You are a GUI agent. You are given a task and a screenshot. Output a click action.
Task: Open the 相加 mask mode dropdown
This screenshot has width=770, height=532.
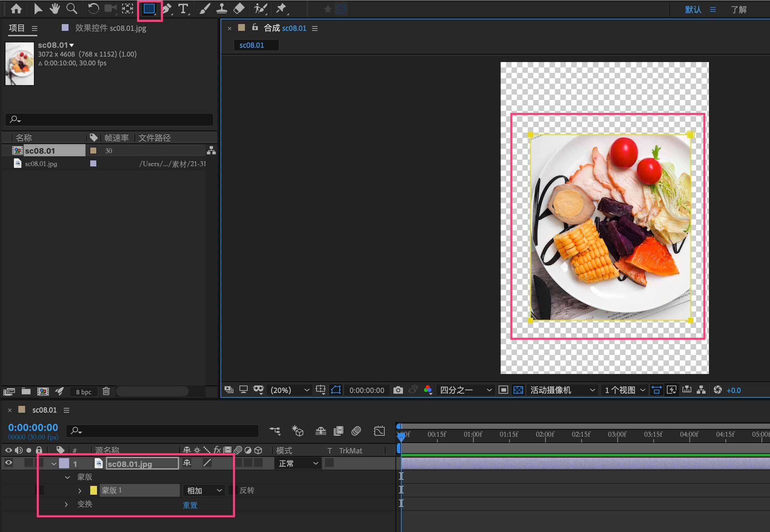[x=204, y=490]
